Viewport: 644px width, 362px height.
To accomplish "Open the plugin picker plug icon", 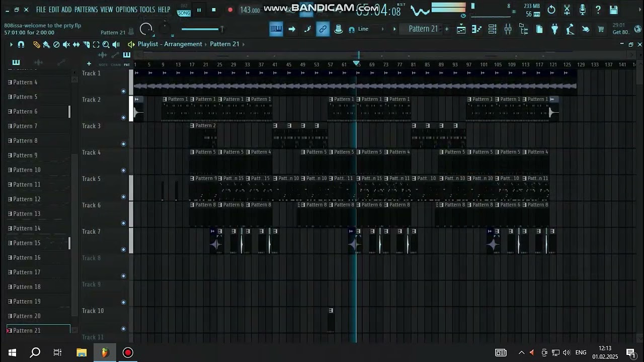I will (x=555, y=30).
